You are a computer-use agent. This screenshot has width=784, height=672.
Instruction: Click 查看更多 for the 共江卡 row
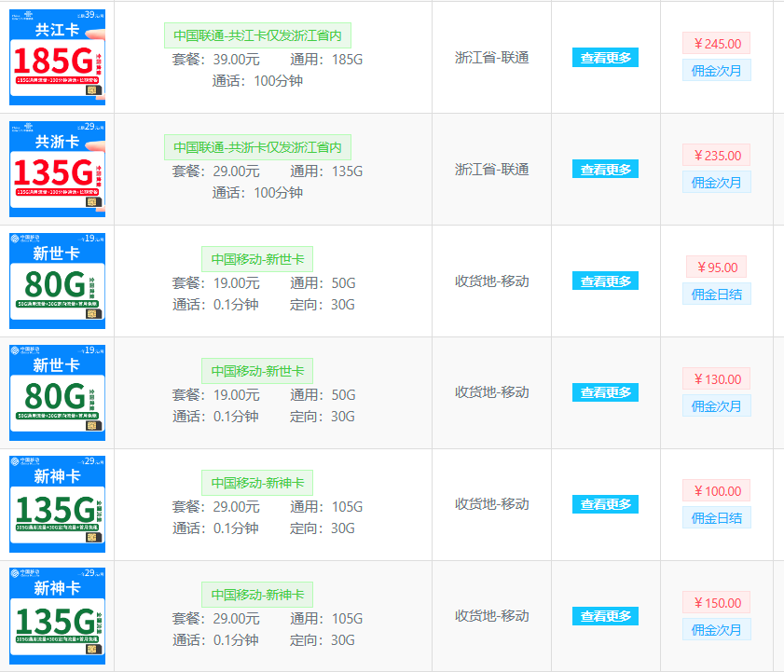(x=604, y=57)
